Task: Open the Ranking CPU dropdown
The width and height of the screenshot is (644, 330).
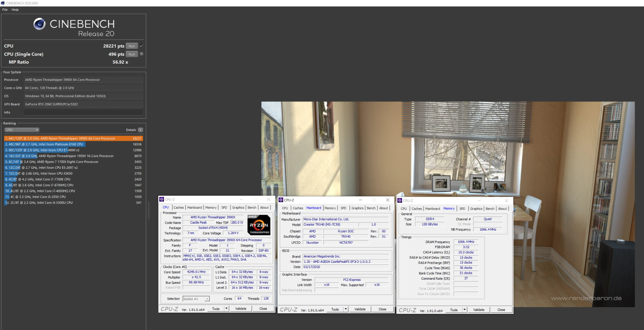Action: [x=22, y=130]
